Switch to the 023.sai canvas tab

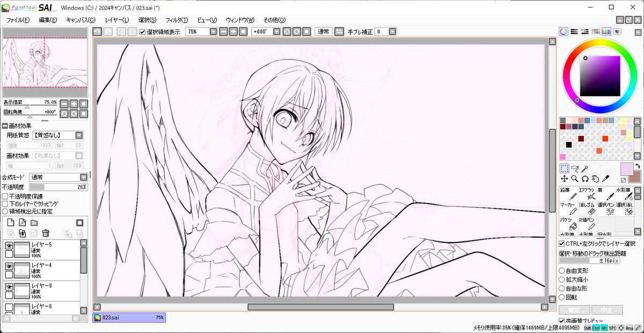coord(129,317)
